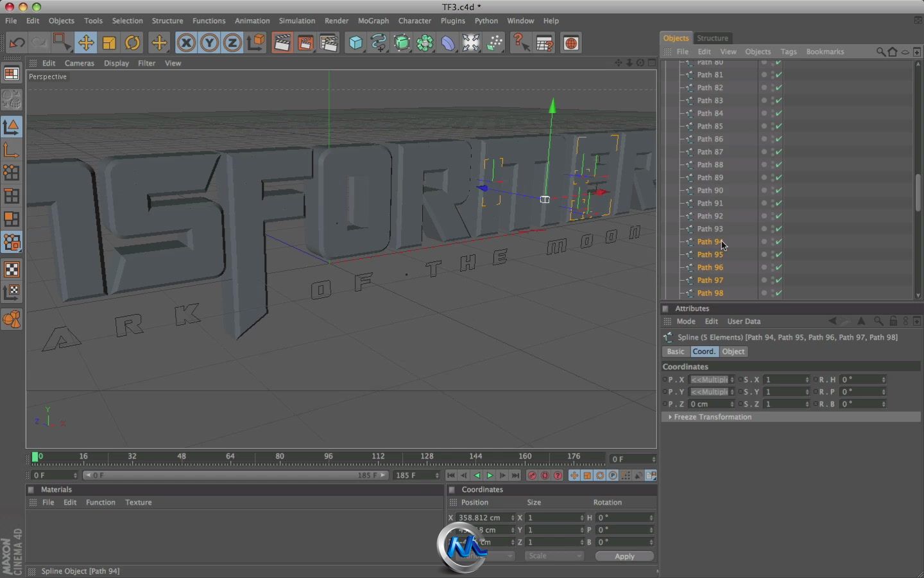Click the particle emitter icon
This screenshot has width=924, height=578.
(495, 43)
